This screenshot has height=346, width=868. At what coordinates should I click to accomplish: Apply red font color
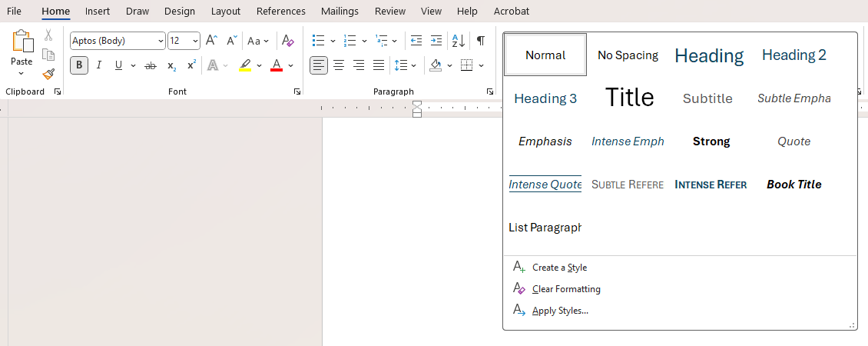[x=277, y=65]
